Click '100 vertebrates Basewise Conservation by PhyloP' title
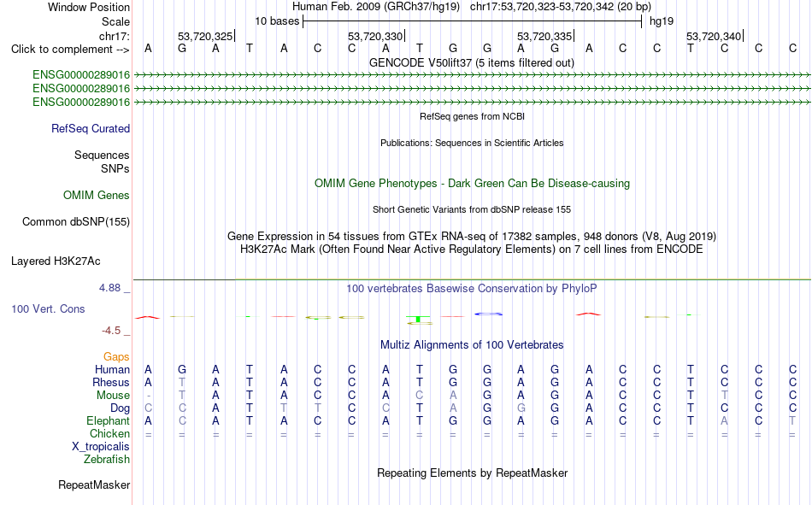 coord(472,289)
